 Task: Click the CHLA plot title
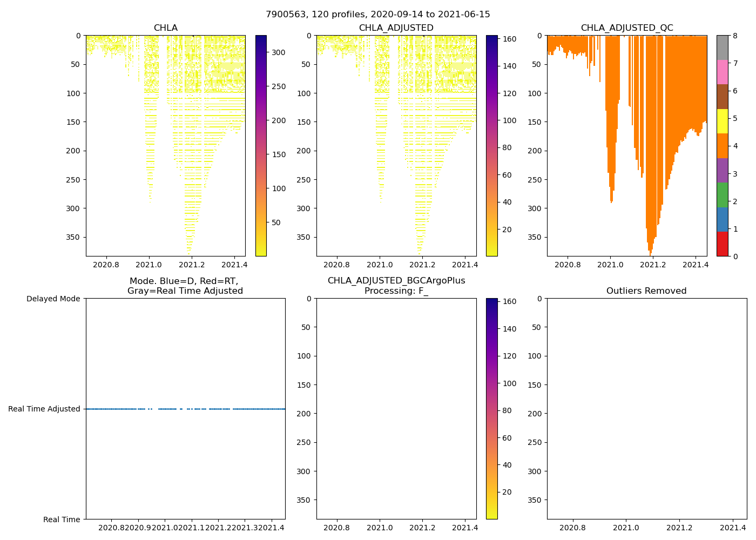click(x=165, y=28)
